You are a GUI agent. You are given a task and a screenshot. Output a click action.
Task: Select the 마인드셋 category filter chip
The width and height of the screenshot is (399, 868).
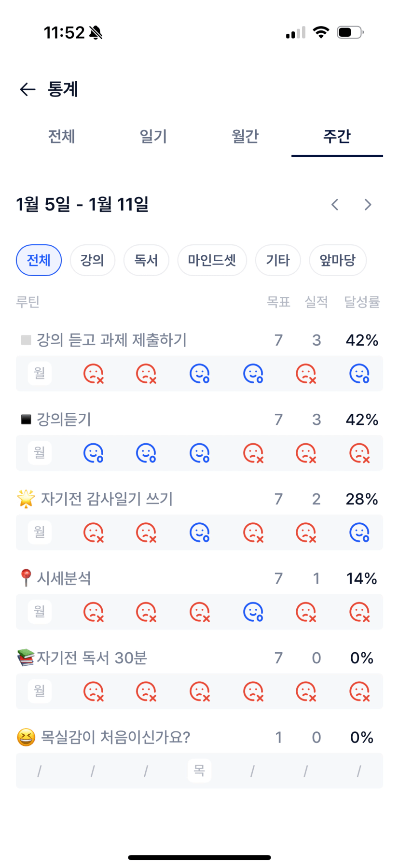(x=212, y=260)
